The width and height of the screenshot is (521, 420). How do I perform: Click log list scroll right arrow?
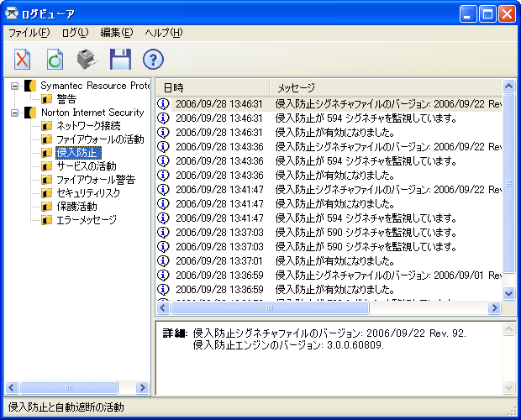click(x=494, y=307)
